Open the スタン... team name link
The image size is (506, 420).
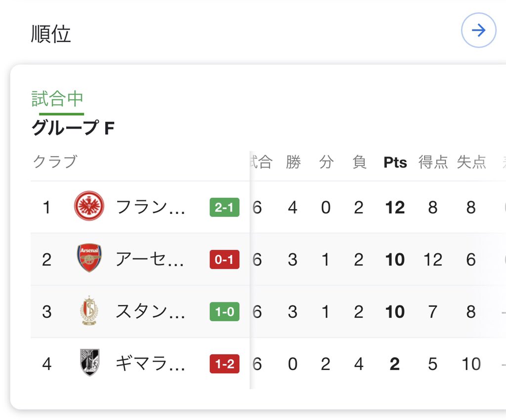point(150,312)
